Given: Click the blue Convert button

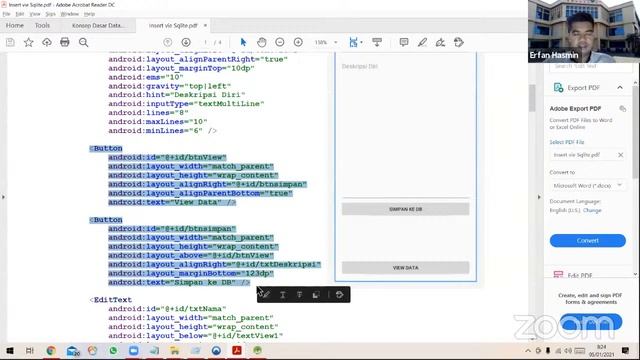Looking at the screenshot, I should [x=587, y=240].
